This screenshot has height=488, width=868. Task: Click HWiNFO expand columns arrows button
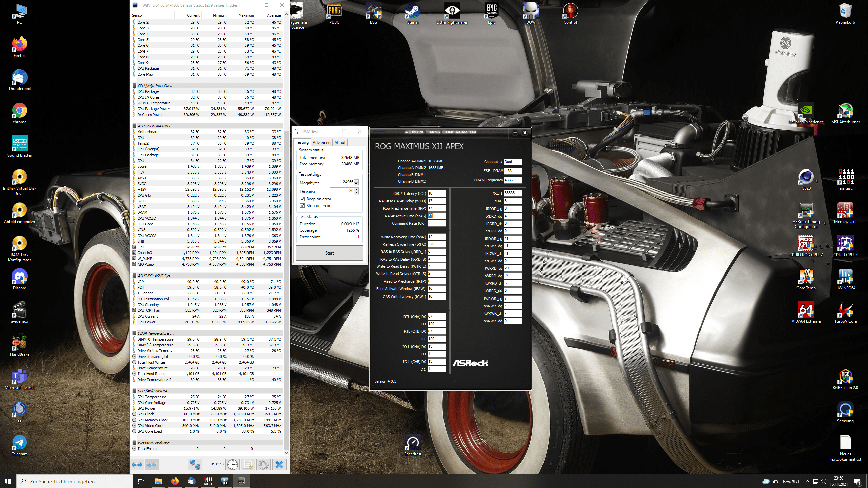137,464
